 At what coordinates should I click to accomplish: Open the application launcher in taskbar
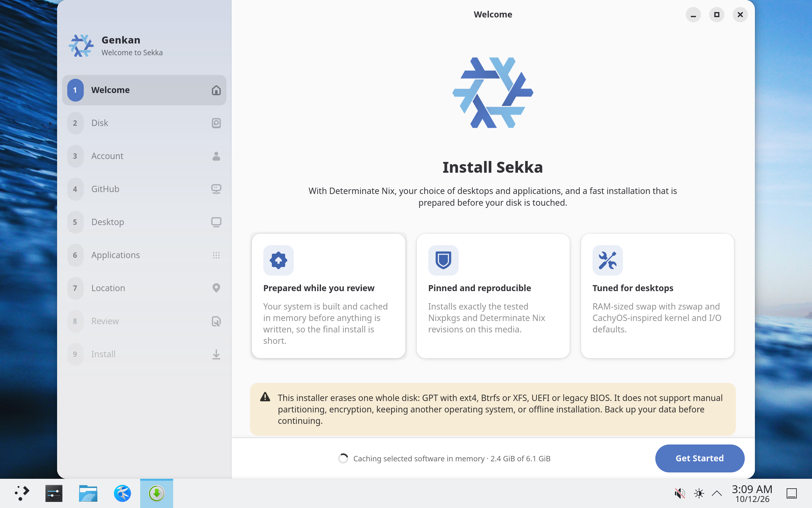pos(22,493)
